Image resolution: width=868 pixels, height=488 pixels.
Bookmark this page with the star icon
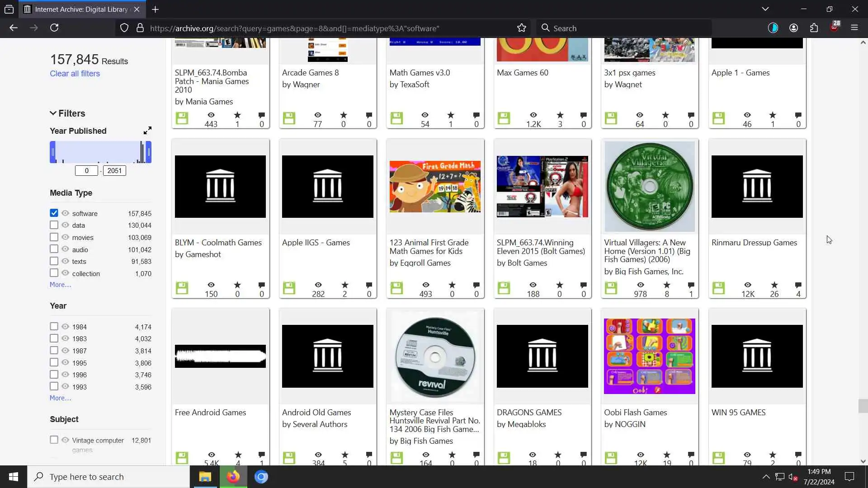click(x=522, y=28)
